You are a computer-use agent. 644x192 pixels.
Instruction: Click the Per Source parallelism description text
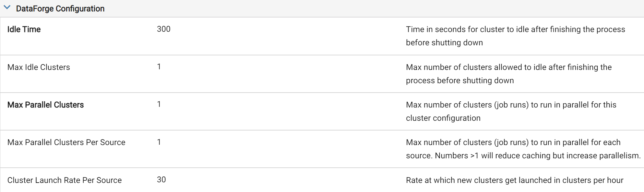[523, 149]
